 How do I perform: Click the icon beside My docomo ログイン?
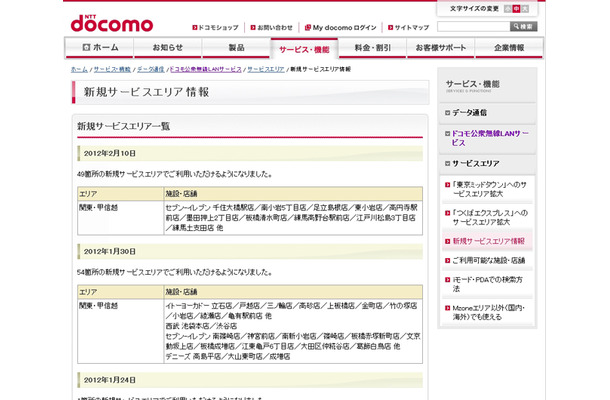[x=308, y=28]
